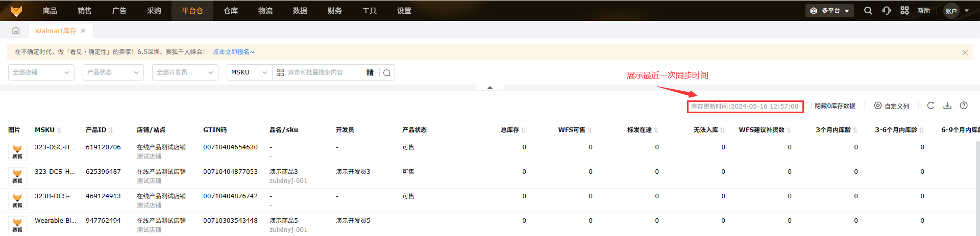Viewport: 980px width, 236px height.
Task: Expand the 账户 account menu
Action: [x=967, y=11]
